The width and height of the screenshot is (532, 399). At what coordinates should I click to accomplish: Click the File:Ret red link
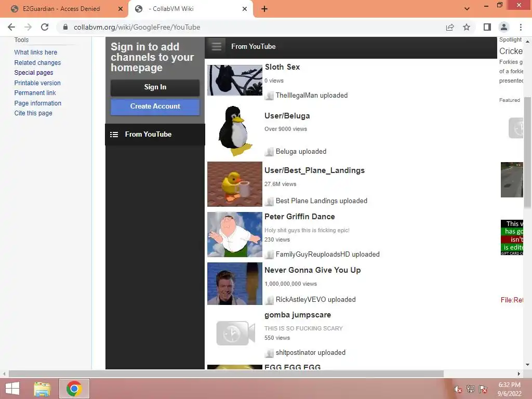[x=512, y=300]
